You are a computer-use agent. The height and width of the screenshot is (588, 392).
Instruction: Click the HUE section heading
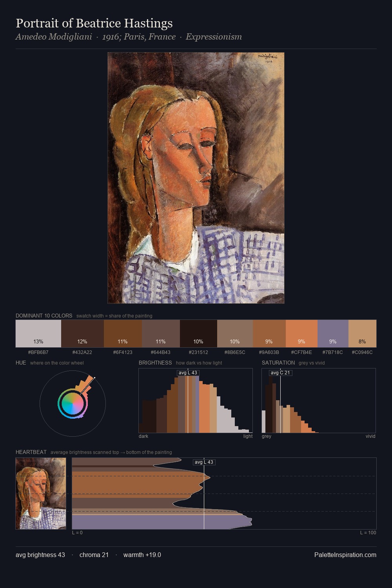click(x=21, y=363)
